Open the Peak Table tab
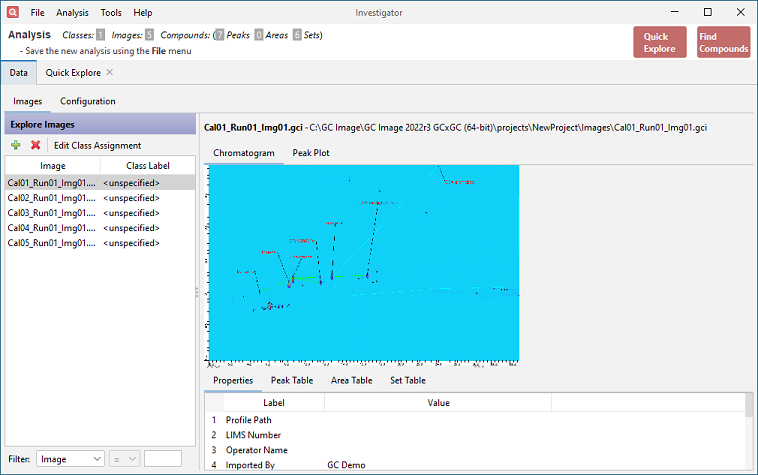Image resolution: width=758 pixels, height=475 pixels. click(x=292, y=380)
